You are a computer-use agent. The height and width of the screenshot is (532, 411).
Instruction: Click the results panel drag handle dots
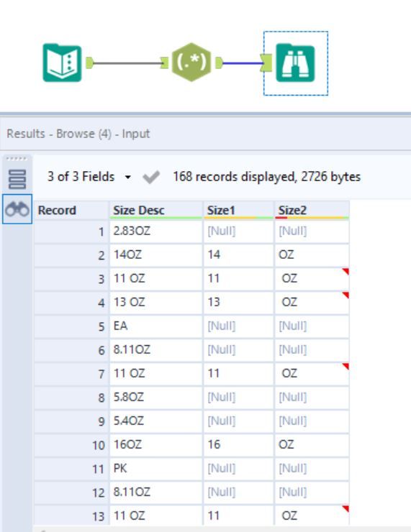[x=16, y=158]
